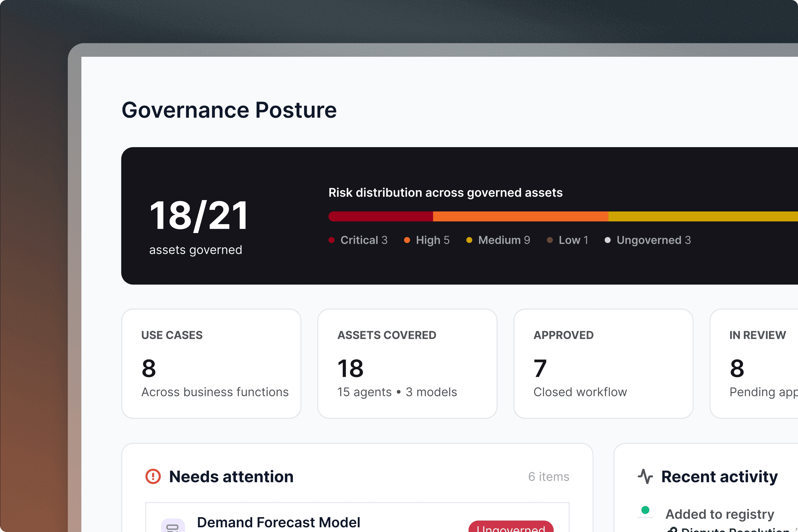Click the Needs attention heading

pos(231,477)
